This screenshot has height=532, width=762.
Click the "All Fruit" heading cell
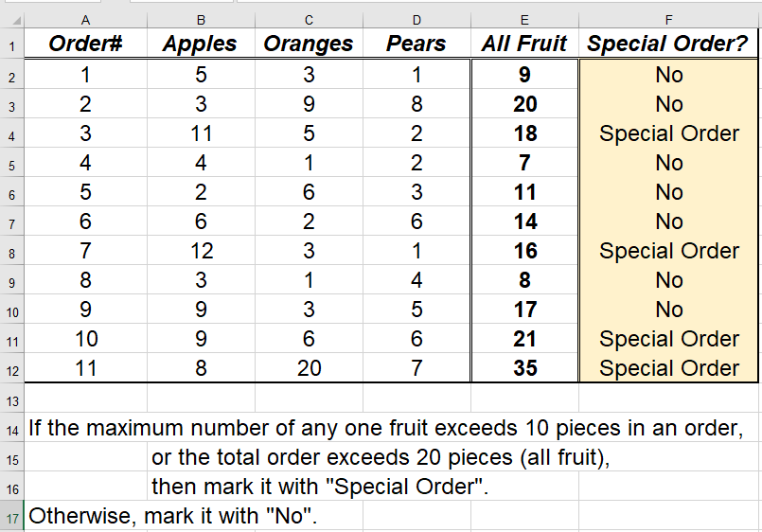[524, 44]
